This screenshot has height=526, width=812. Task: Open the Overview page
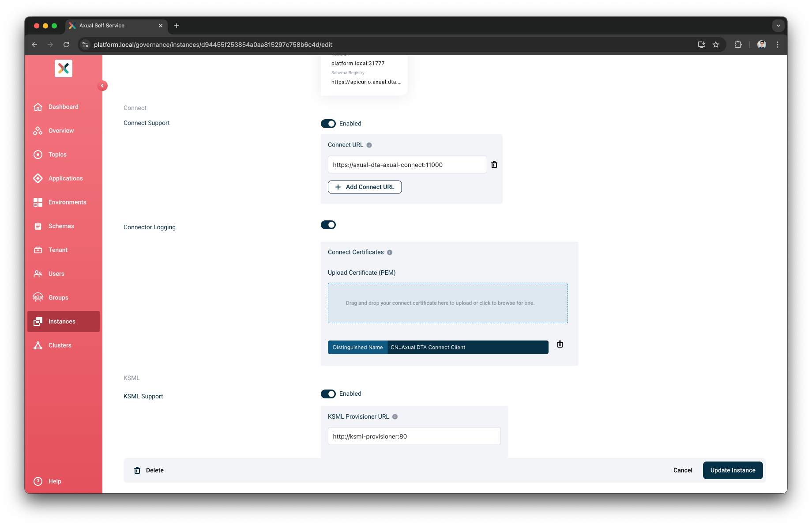pyautogui.click(x=64, y=131)
